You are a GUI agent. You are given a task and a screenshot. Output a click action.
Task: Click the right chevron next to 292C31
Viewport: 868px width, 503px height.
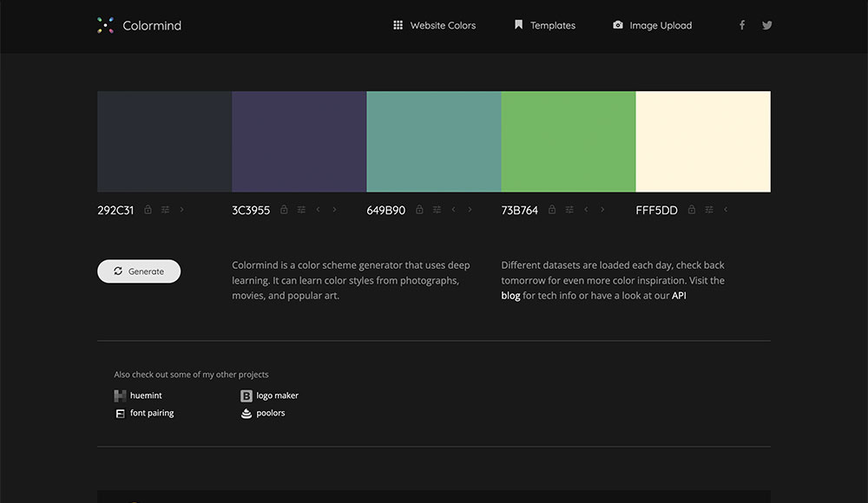point(182,209)
